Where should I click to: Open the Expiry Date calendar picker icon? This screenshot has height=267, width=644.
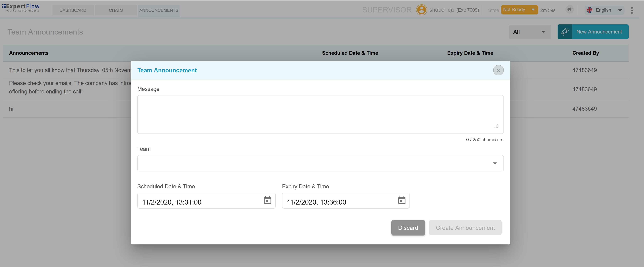402,200
